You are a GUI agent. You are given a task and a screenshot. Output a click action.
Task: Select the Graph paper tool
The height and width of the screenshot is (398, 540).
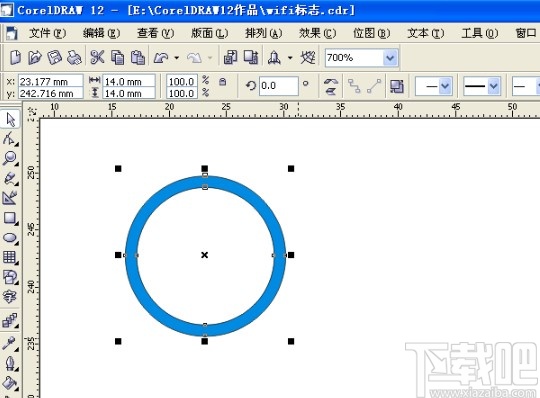pos(10,257)
